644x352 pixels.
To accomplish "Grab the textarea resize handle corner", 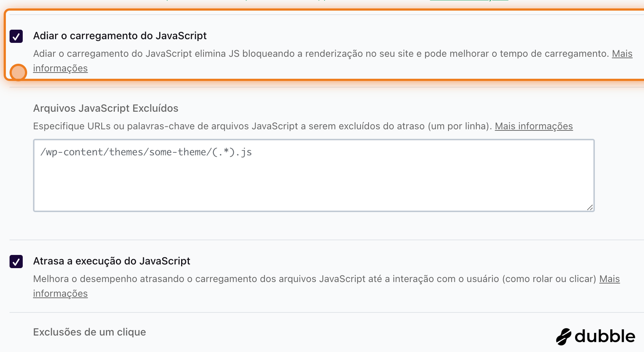I will point(590,207).
